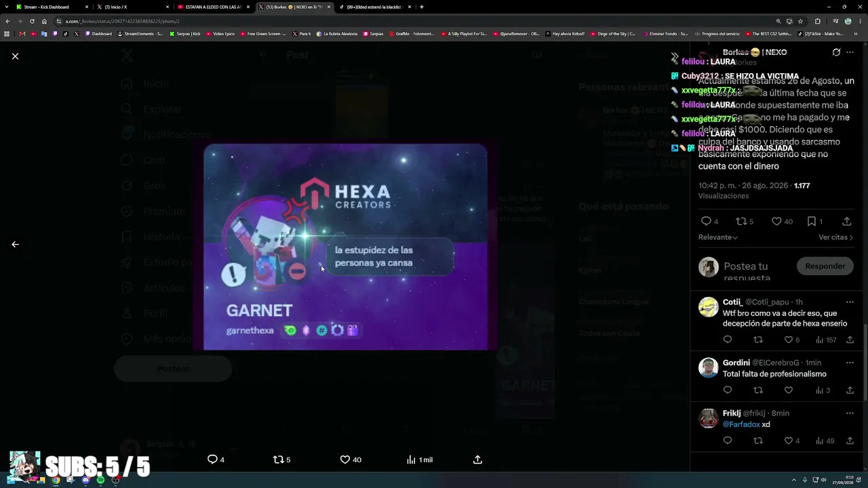Bookmark Borkes' post
This screenshot has height=488, width=868.
[812, 221]
